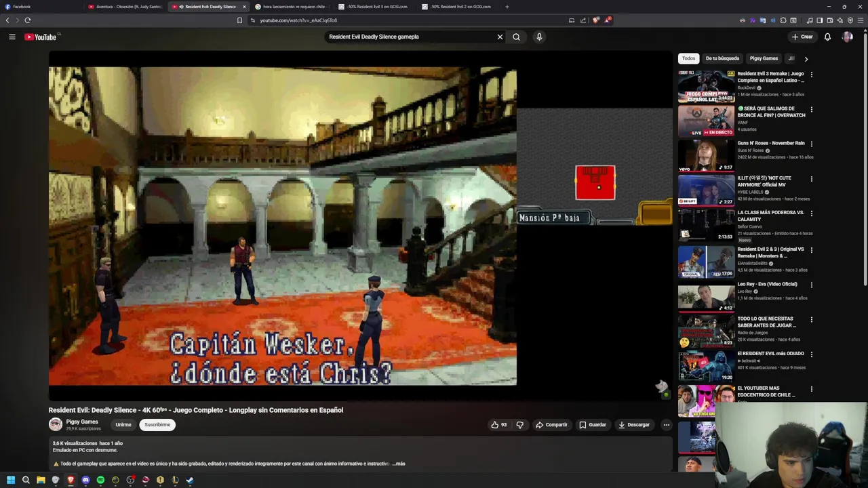
Task: Open YouTube notifications bell
Action: (x=827, y=37)
